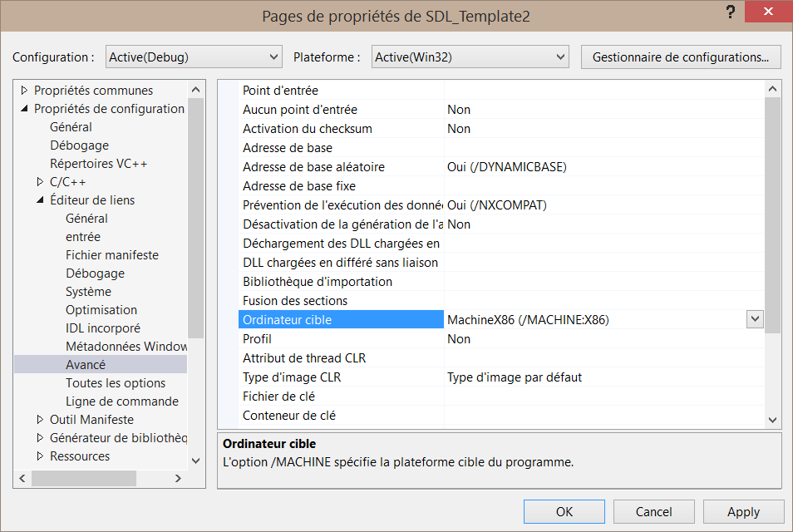The width and height of the screenshot is (793, 532).
Task: Select Fichier manifeste tree item
Action: click(x=111, y=255)
